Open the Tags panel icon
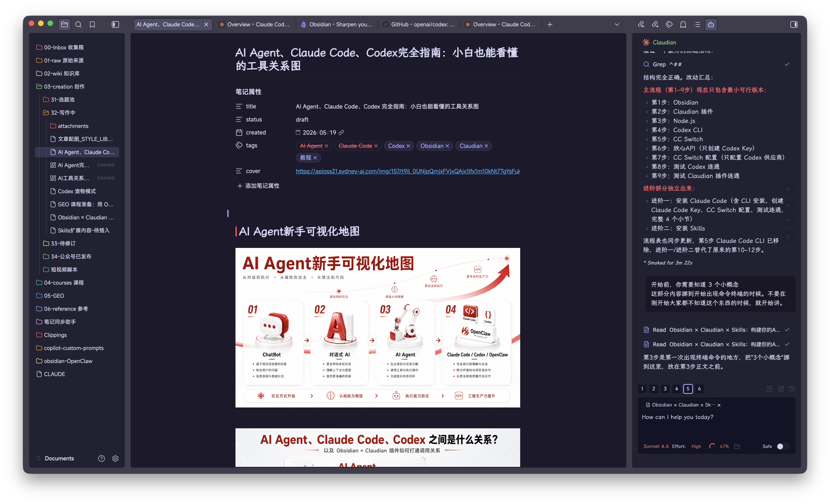830x504 pixels. [x=669, y=24]
